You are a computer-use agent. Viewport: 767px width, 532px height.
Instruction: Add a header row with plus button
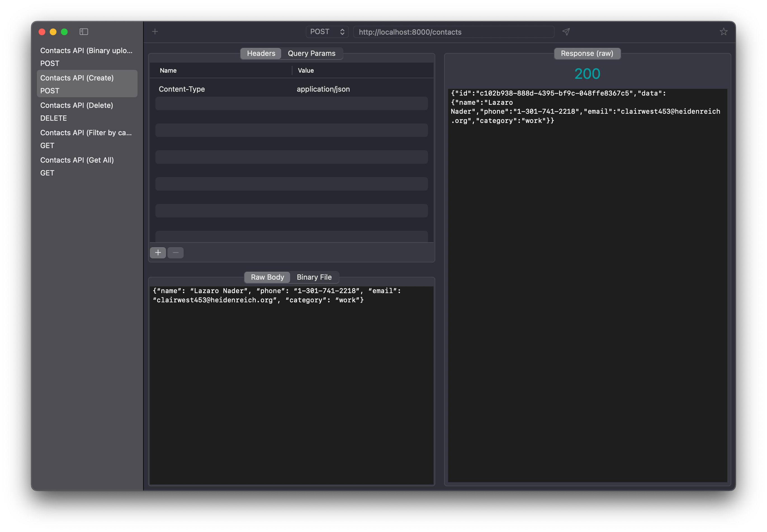(x=158, y=253)
